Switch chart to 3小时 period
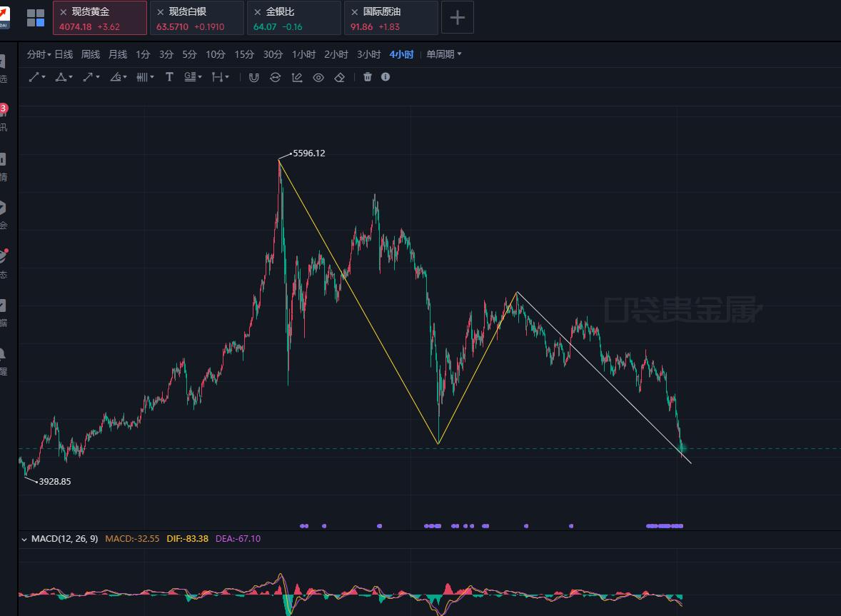This screenshot has height=616, width=841. click(369, 54)
